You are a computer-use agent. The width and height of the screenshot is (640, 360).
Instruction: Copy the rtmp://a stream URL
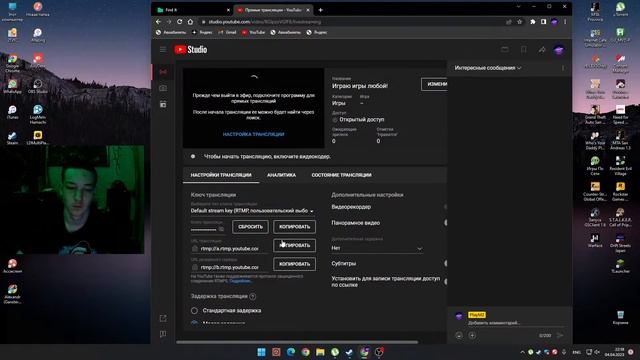tap(294, 245)
